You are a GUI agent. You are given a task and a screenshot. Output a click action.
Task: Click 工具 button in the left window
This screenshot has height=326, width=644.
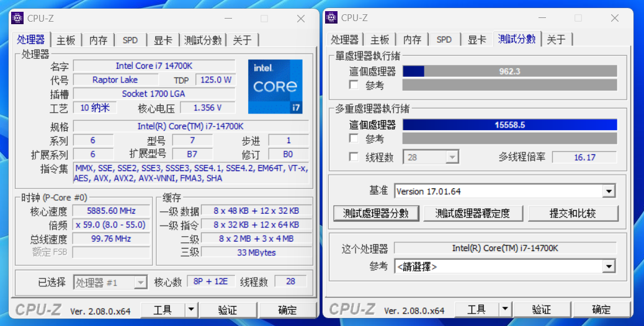coord(163,310)
